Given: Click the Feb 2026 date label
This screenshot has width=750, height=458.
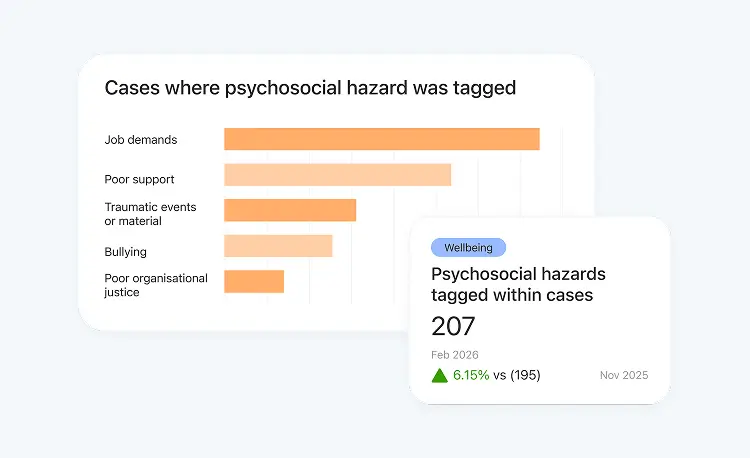Looking at the screenshot, I should 454,355.
